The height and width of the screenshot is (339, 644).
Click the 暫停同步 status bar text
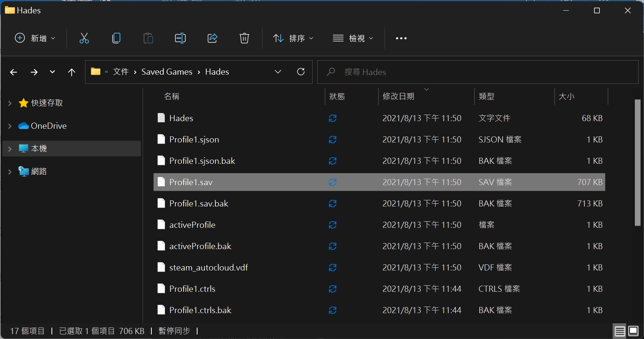(174, 331)
